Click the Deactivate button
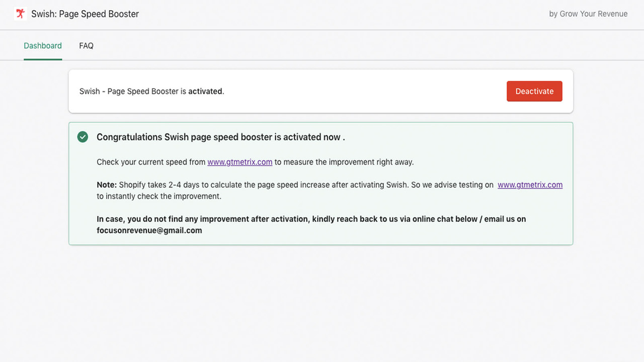The image size is (644, 362). (534, 91)
